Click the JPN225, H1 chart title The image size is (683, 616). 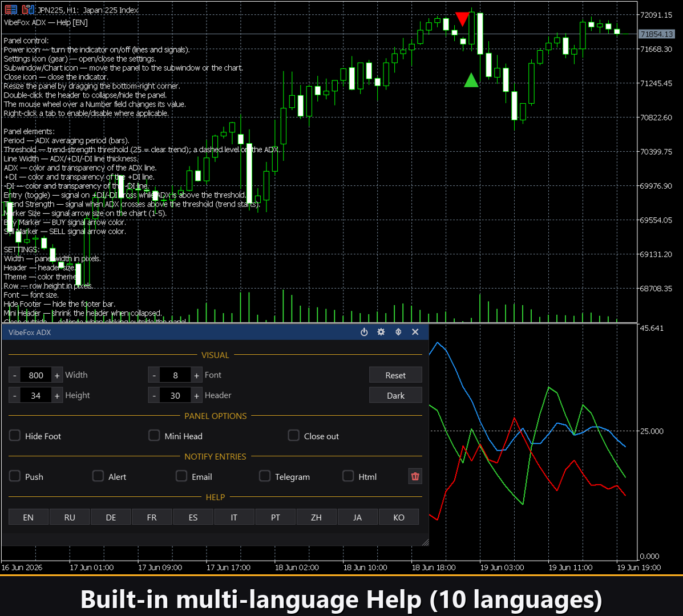[x=88, y=10]
